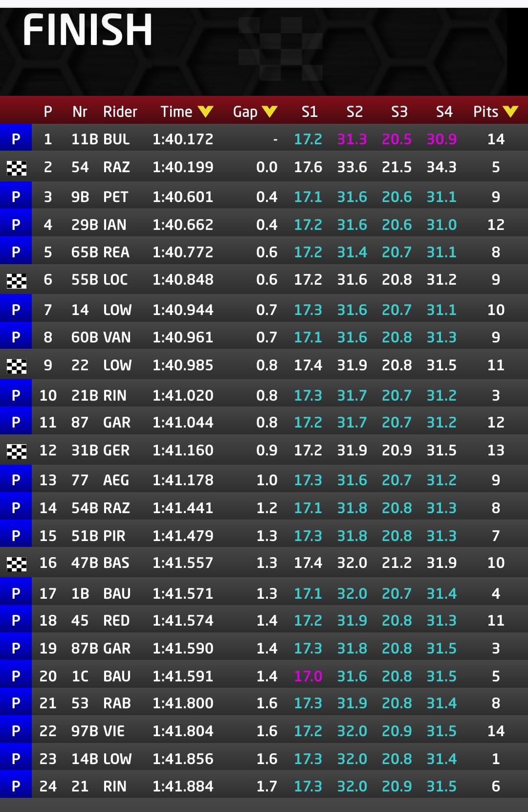Click the purple 17.0 S1 time of 1C BAU

tap(308, 676)
